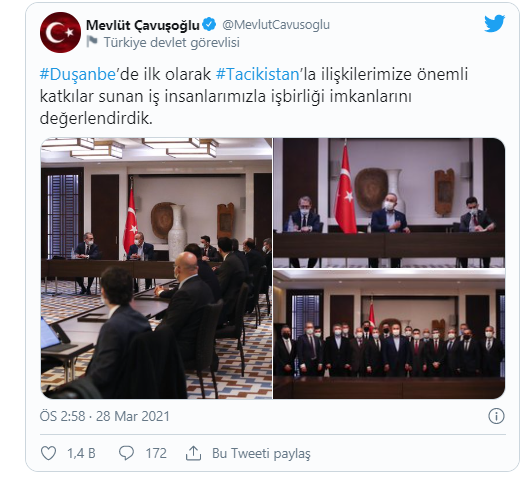Open replies via the speech bubble icon
Screen dimensions: 531x479
point(126,453)
